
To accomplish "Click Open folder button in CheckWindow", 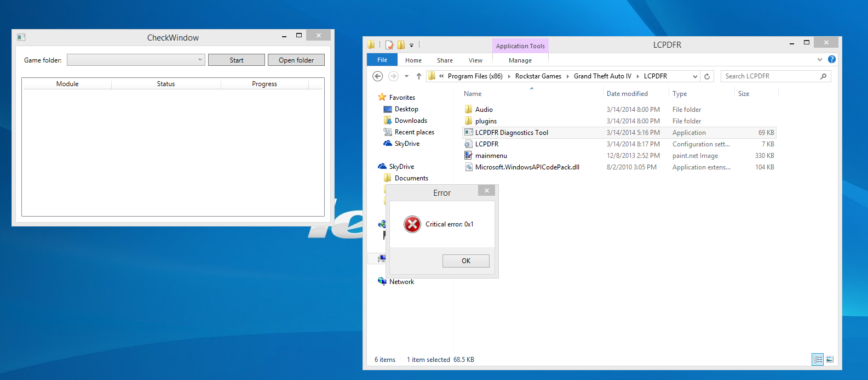I will pos(296,60).
